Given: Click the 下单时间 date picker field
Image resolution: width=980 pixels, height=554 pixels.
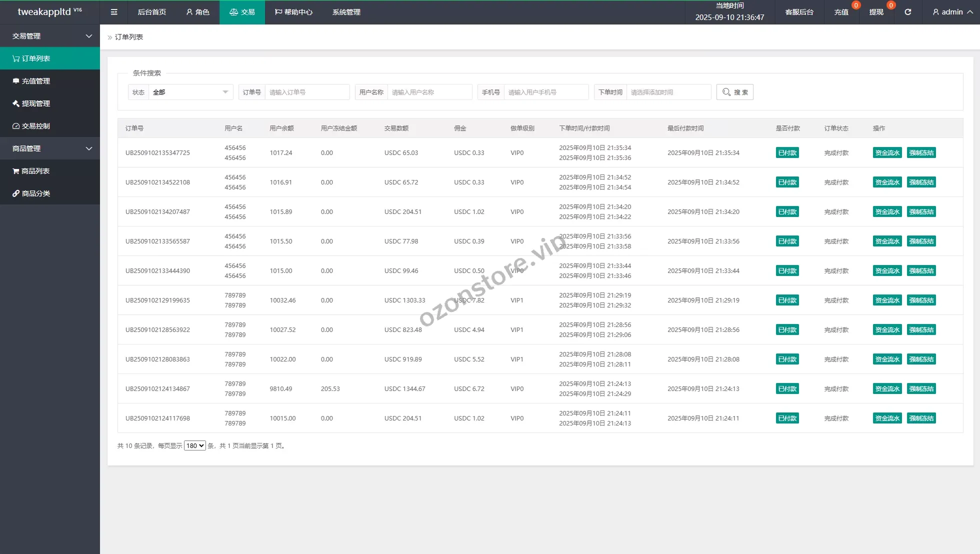Looking at the screenshot, I should coord(668,92).
